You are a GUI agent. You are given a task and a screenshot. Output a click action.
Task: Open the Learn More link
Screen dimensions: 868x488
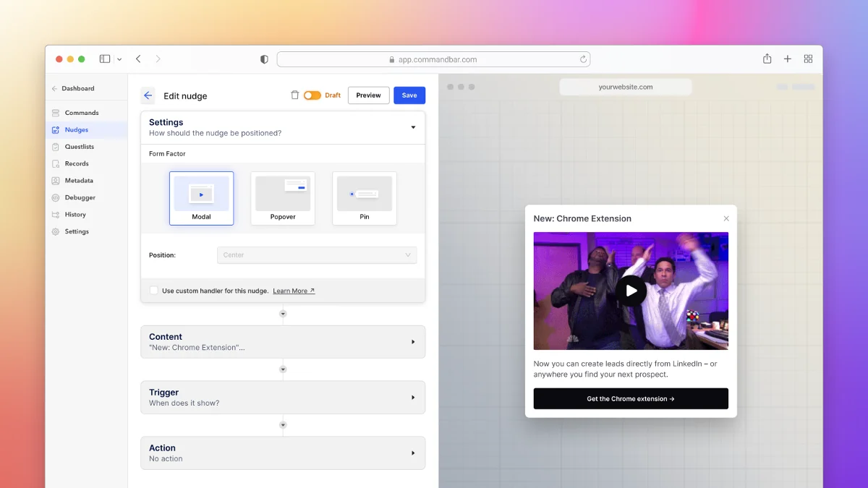click(294, 291)
